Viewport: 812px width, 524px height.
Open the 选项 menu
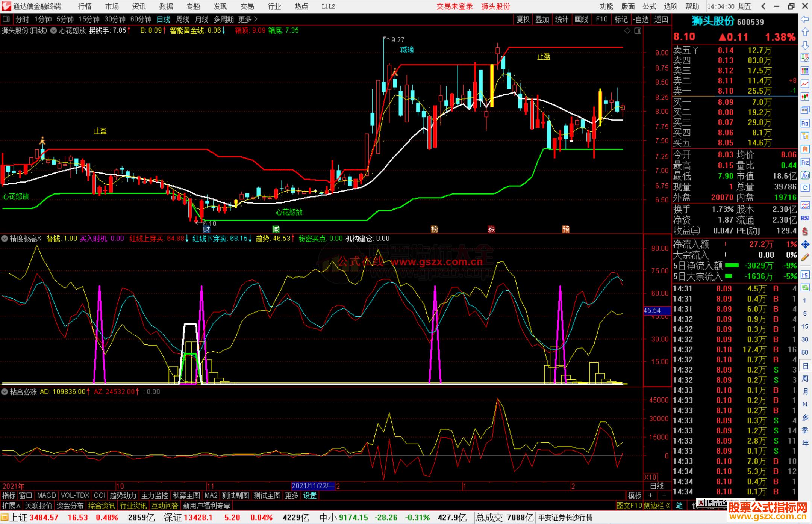pos(671,6)
